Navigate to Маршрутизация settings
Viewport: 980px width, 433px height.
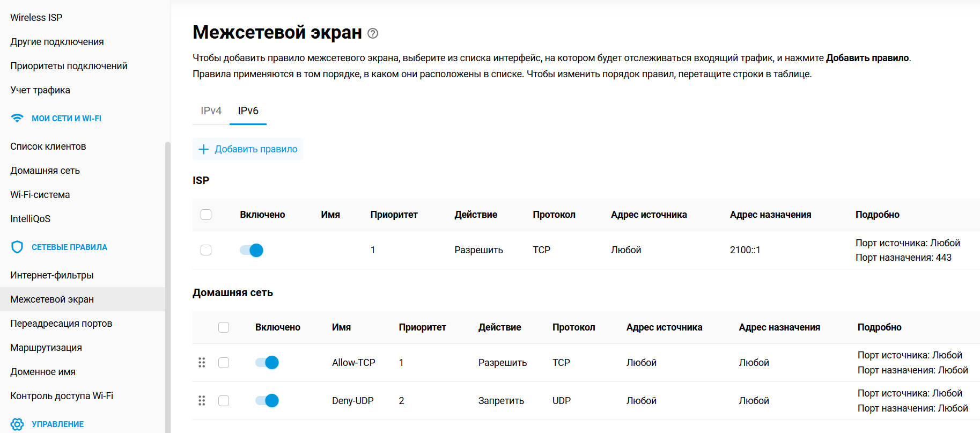46,347
